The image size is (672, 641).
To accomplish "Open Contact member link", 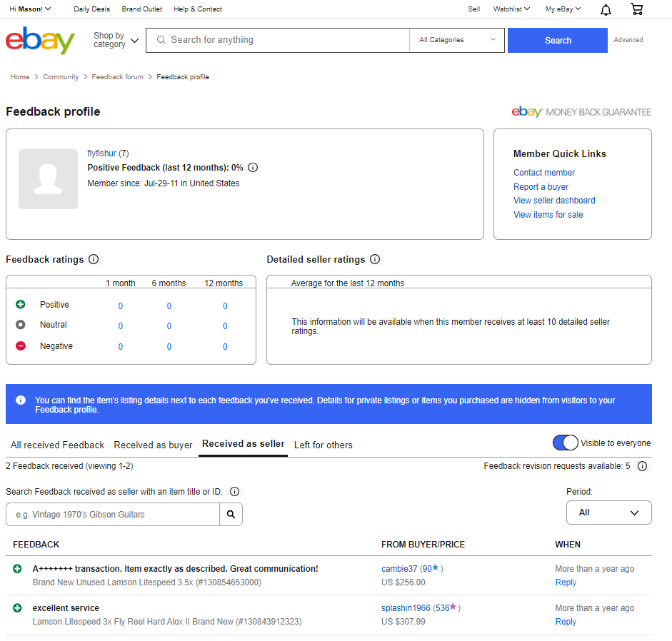I will 543,173.
